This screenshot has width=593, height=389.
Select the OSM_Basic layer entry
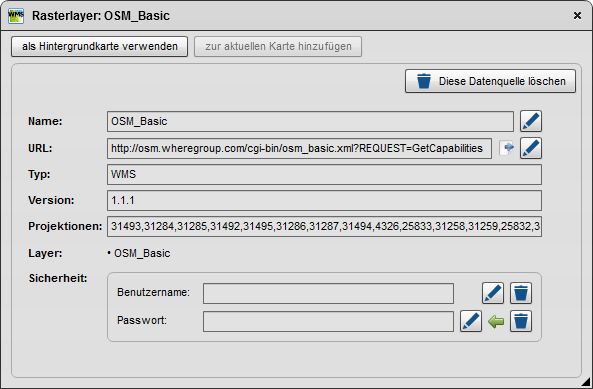click(142, 253)
